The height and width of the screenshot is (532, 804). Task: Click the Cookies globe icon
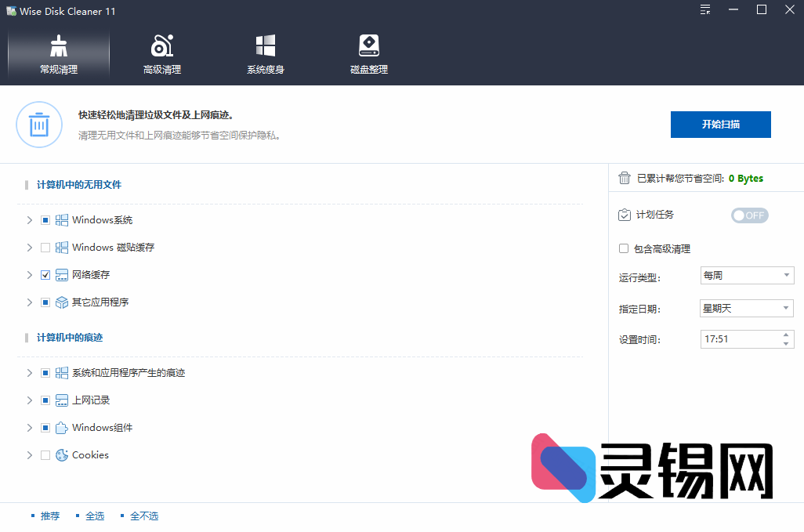coord(61,454)
